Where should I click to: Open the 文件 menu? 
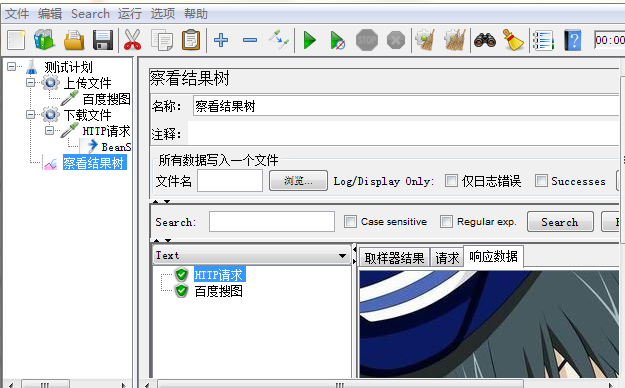[x=17, y=14]
